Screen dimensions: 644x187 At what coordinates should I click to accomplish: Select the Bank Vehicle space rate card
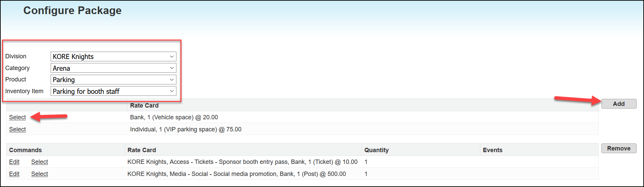click(x=17, y=117)
